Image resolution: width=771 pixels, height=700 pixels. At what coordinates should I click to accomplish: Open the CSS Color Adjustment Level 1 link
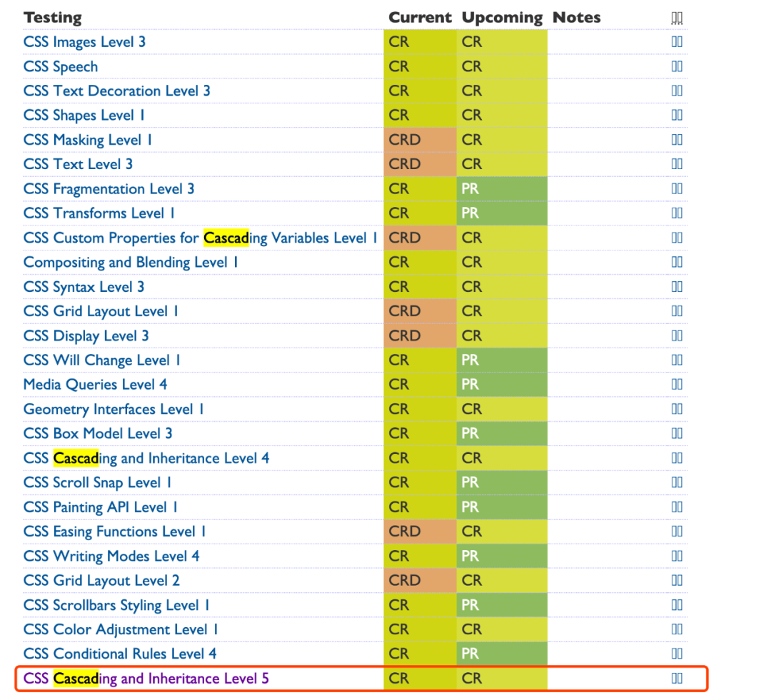[121, 629]
